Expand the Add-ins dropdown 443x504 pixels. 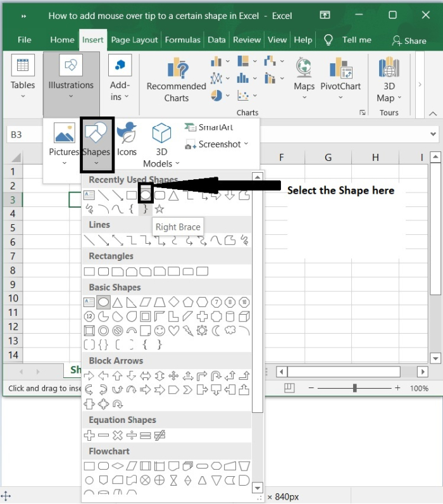coord(120,79)
